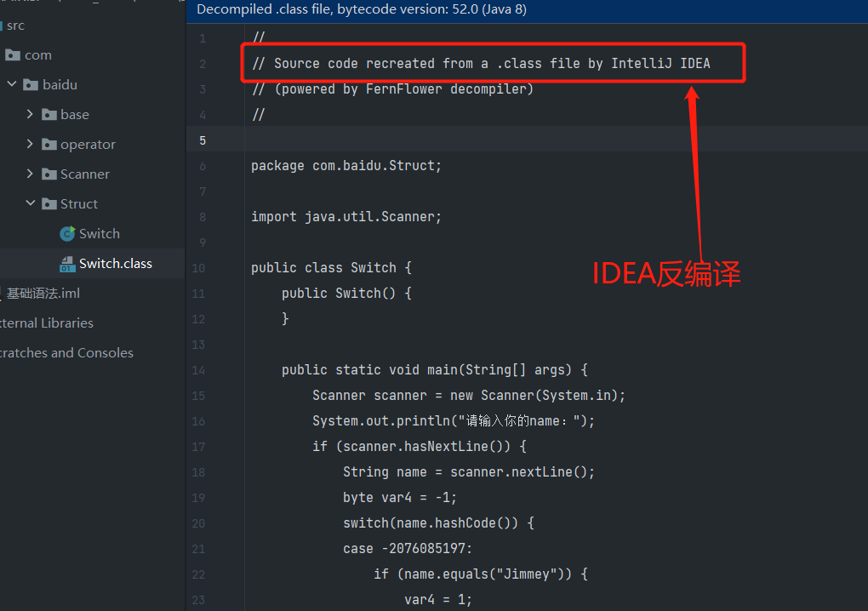Select the operator package label

88,145
